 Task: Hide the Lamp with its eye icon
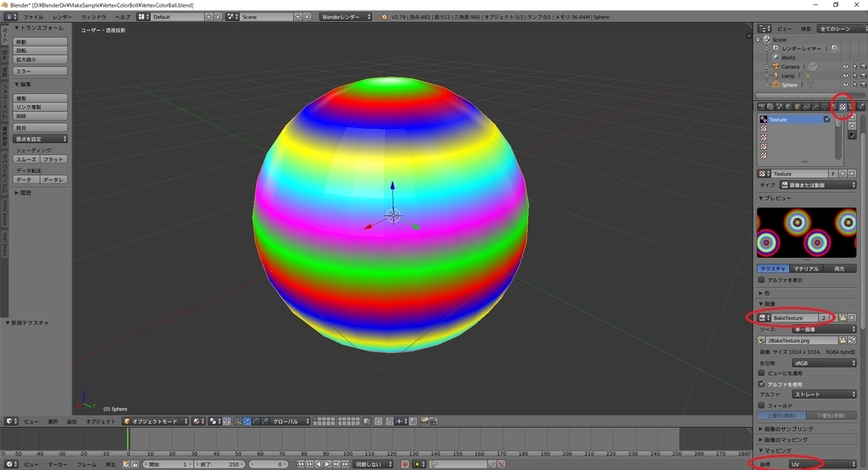(x=846, y=75)
